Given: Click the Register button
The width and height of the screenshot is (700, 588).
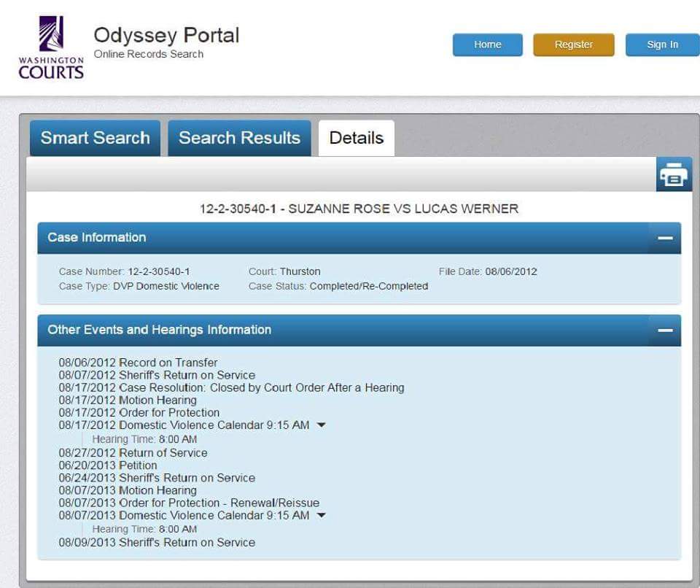Looking at the screenshot, I should coord(574,45).
